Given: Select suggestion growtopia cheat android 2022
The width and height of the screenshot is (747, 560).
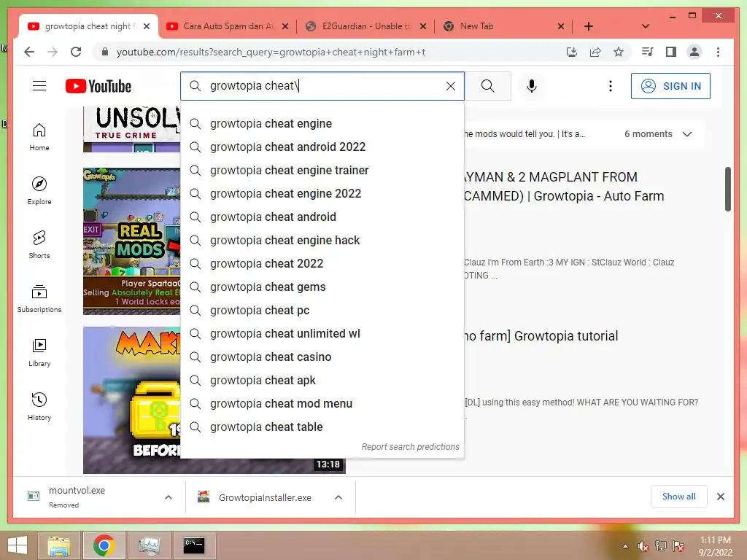Looking at the screenshot, I should (322, 147).
